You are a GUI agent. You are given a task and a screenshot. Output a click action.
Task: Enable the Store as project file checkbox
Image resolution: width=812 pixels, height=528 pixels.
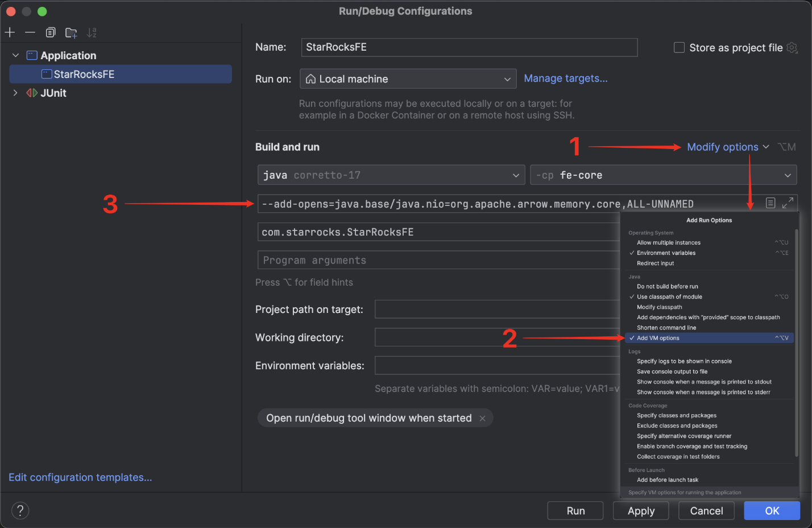coord(679,48)
